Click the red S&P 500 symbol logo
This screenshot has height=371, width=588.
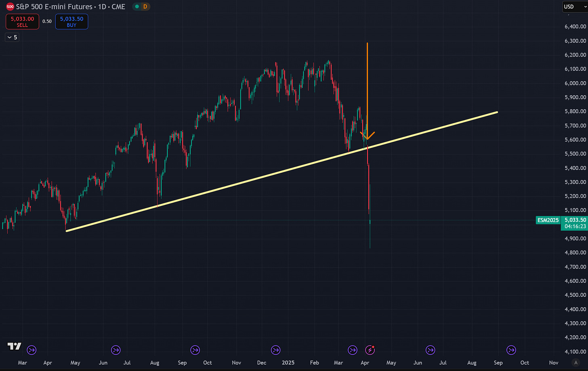tap(10, 6)
